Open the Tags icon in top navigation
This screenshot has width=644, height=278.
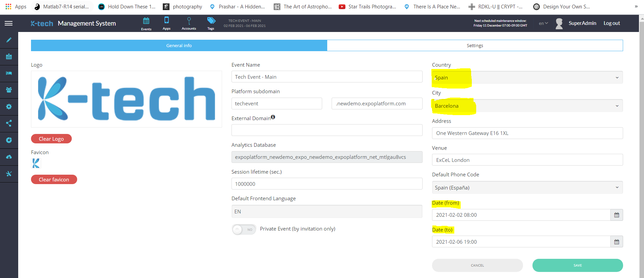211,23
